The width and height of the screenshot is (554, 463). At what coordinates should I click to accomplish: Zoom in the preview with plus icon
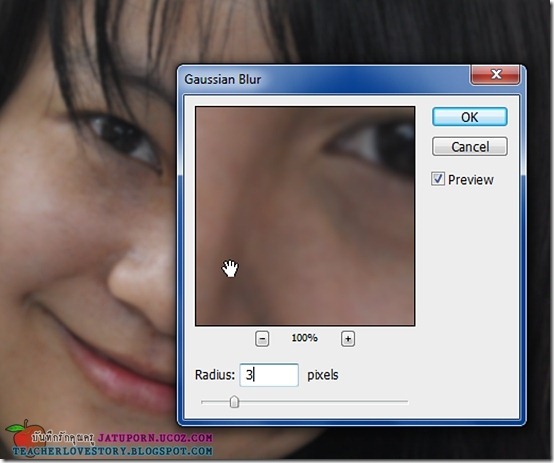(x=348, y=339)
